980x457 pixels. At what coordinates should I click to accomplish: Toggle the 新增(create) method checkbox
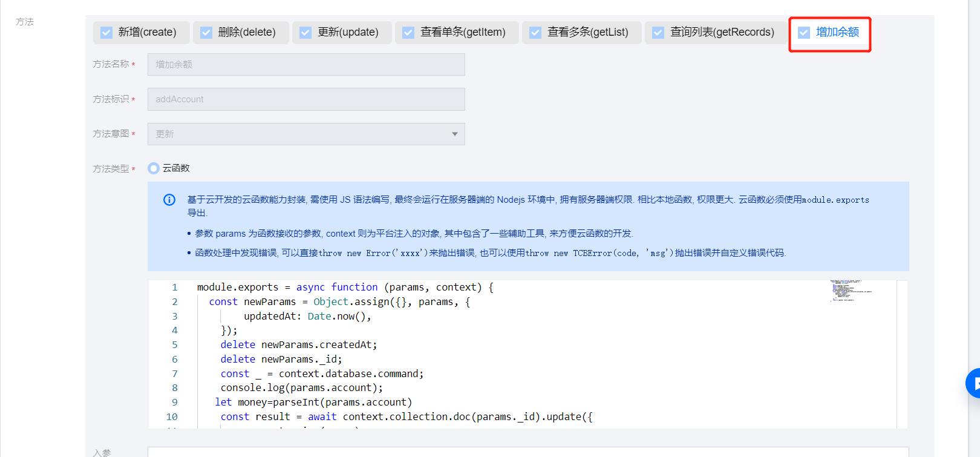pos(106,33)
